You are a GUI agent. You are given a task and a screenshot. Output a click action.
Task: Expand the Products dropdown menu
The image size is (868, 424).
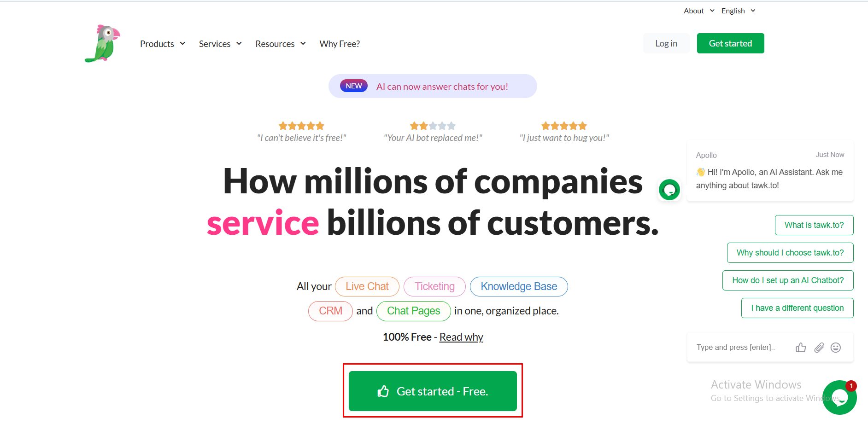[x=162, y=44]
